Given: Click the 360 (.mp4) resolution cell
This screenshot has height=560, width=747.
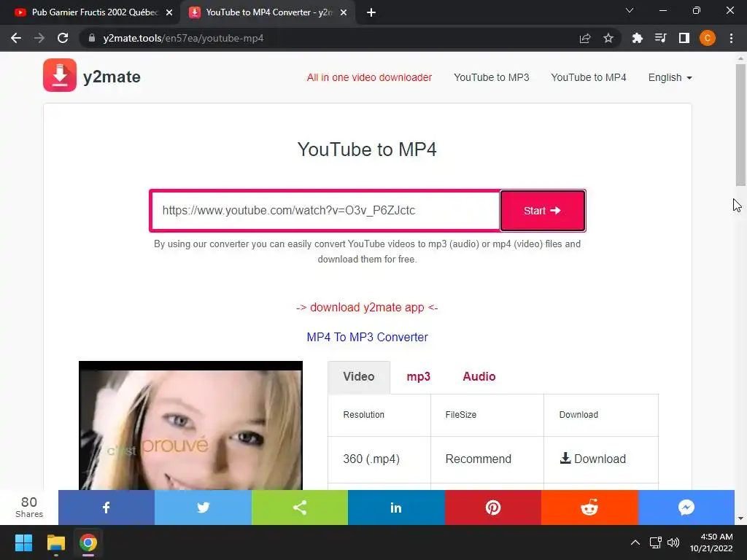Looking at the screenshot, I should tap(379, 459).
